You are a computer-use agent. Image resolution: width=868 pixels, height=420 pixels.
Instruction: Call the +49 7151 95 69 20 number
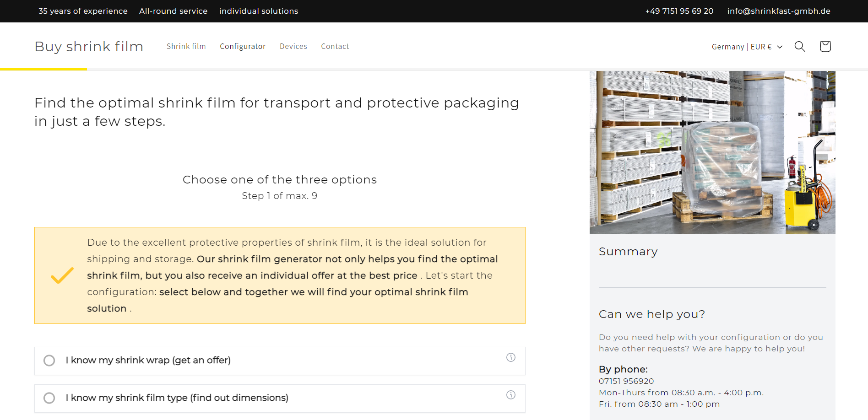click(x=679, y=11)
